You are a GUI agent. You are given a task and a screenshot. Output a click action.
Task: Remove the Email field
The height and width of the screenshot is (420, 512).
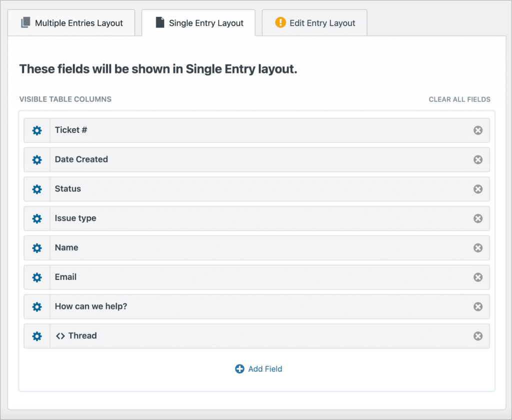[x=478, y=277]
